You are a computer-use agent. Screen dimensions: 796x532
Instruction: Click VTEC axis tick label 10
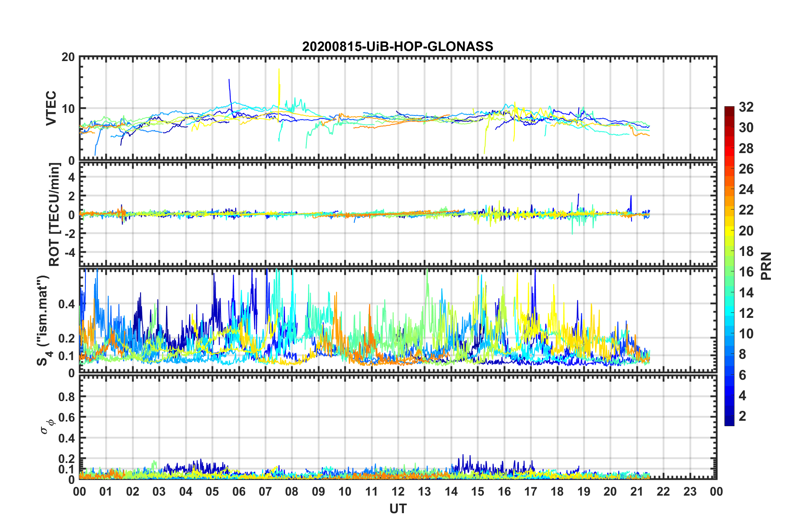tap(68, 109)
